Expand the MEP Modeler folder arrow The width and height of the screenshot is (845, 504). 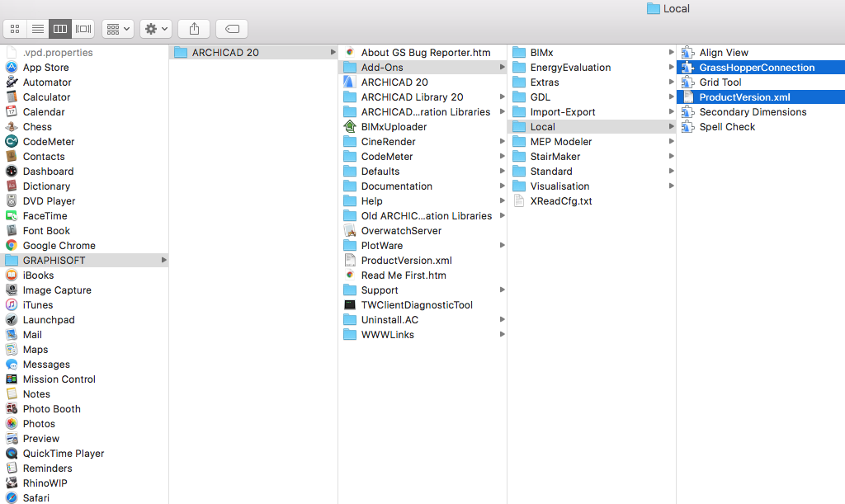(x=671, y=142)
